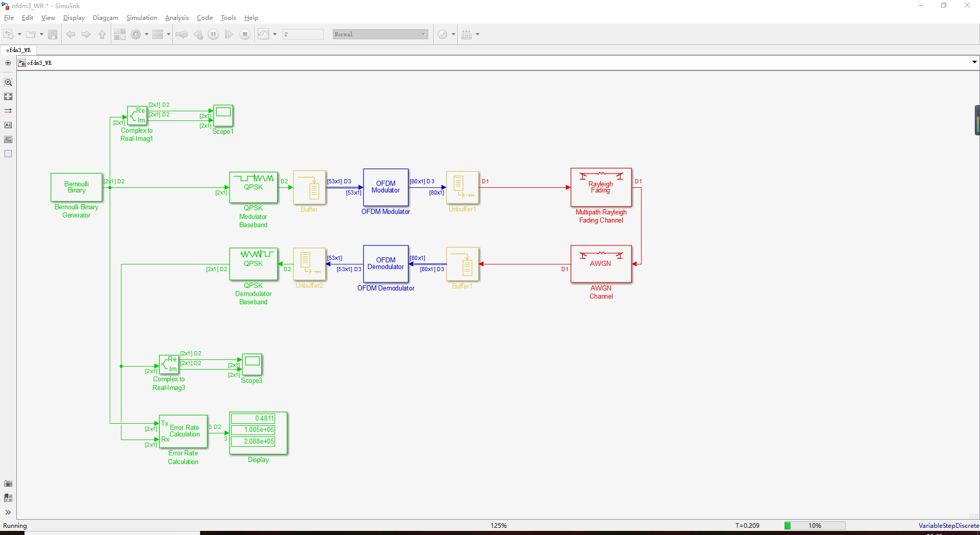Open the Analysis menu
The height and width of the screenshot is (535, 980).
177,18
